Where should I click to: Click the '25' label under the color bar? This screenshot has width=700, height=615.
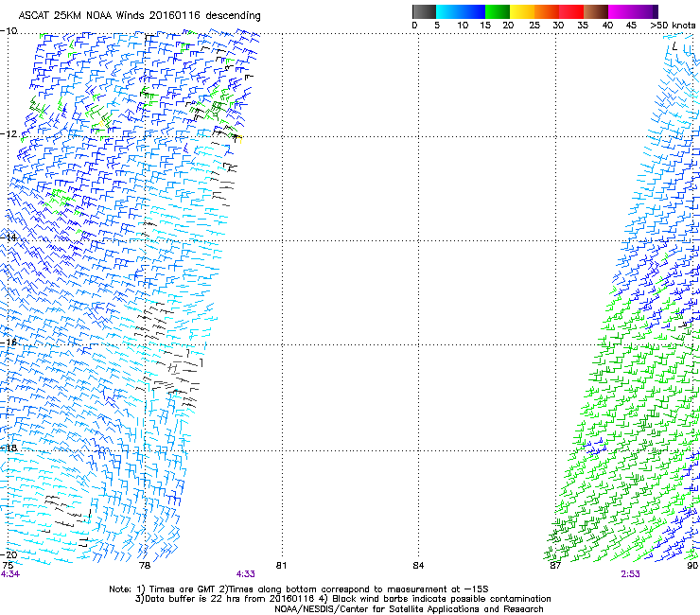pos(534,26)
